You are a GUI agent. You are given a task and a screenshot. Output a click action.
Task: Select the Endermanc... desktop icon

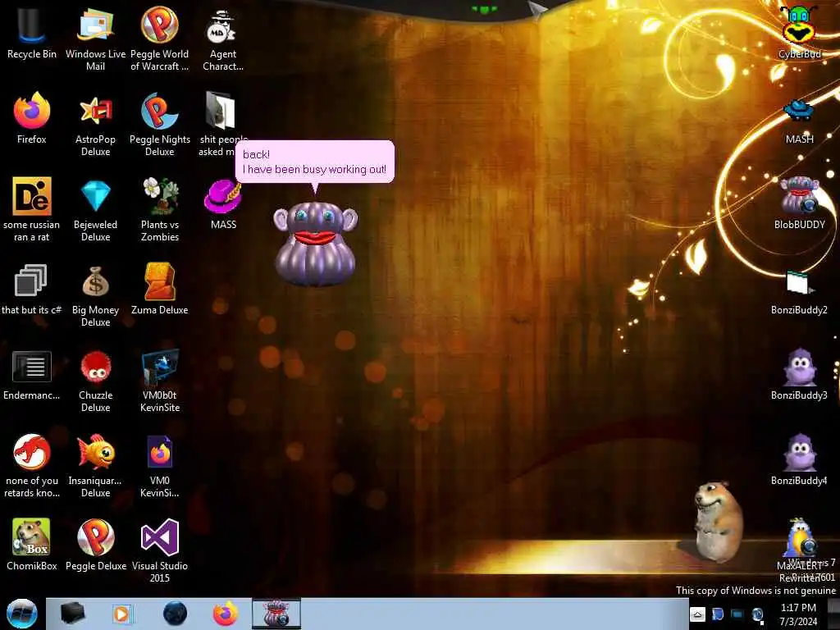point(32,375)
